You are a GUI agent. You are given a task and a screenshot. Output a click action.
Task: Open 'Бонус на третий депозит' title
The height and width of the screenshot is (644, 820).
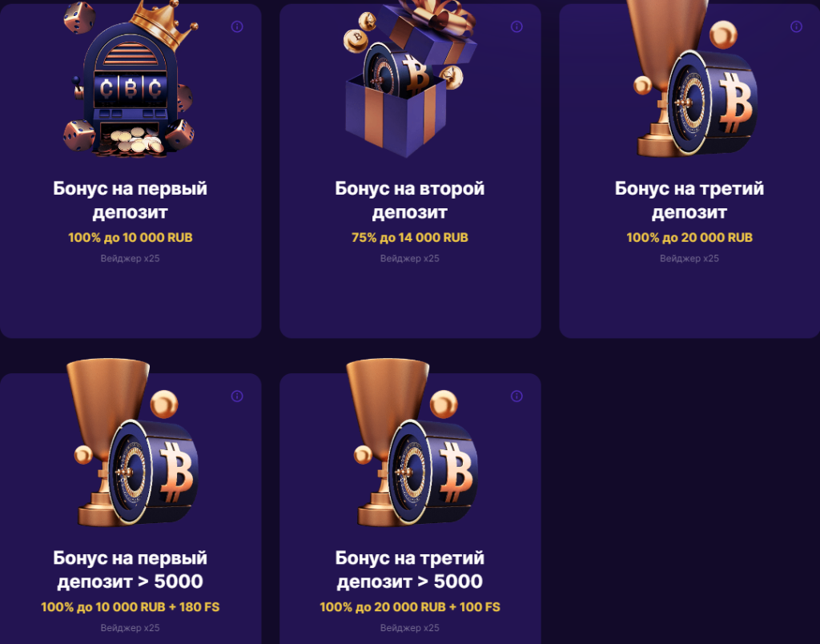689,200
